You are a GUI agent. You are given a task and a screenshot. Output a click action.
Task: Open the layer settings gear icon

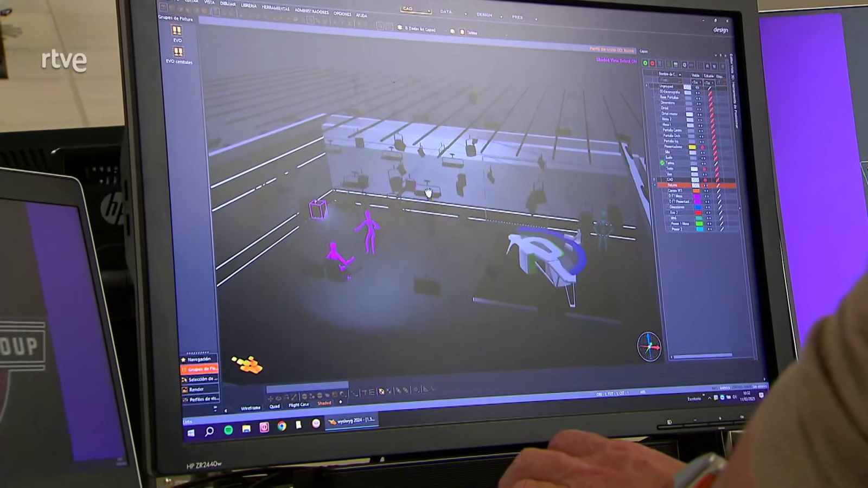point(686,65)
